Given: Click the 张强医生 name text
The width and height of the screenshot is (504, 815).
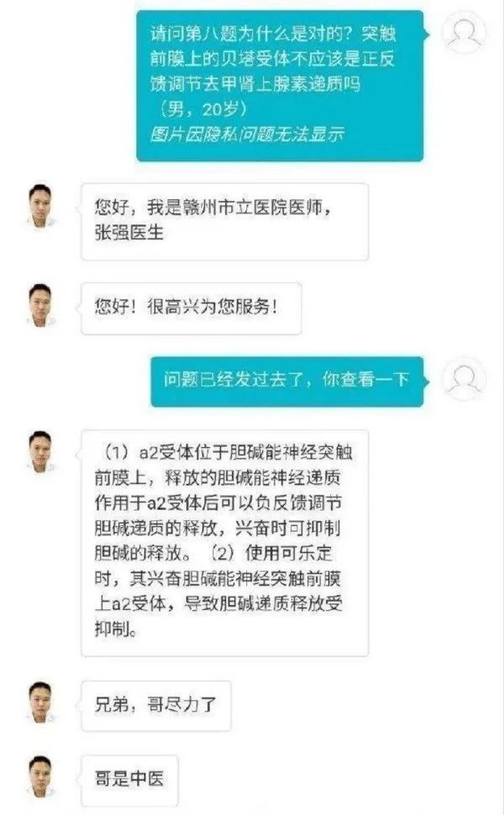Looking at the screenshot, I should (x=129, y=233).
